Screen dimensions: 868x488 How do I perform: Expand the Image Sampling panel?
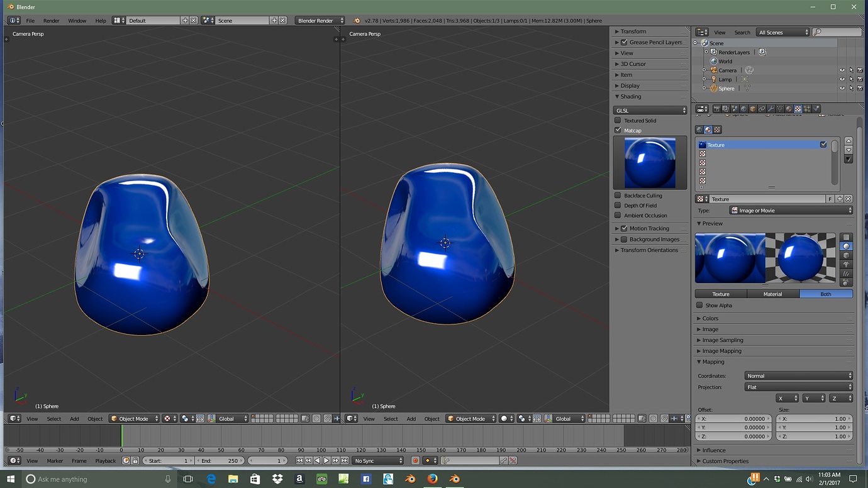point(723,340)
